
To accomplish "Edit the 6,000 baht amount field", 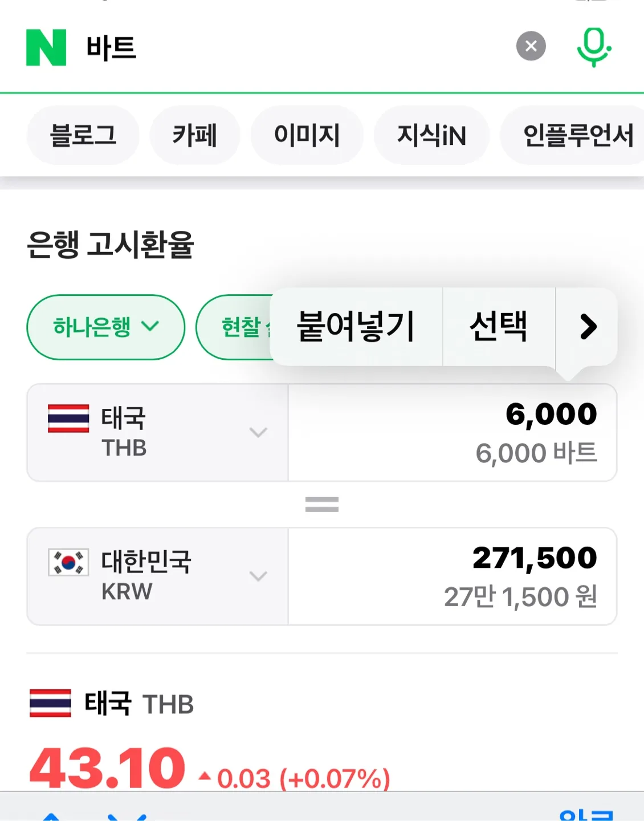I will pyautogui.click(x=453, y=433).
